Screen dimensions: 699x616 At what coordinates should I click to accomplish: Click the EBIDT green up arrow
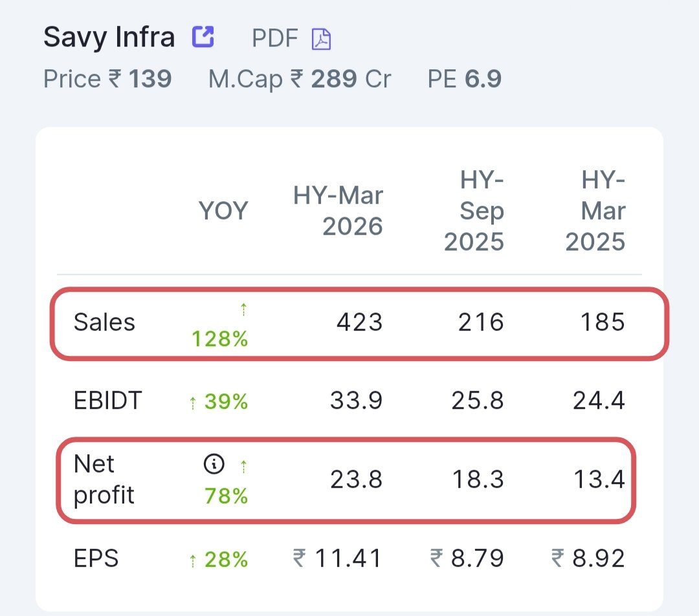(193, 402)
